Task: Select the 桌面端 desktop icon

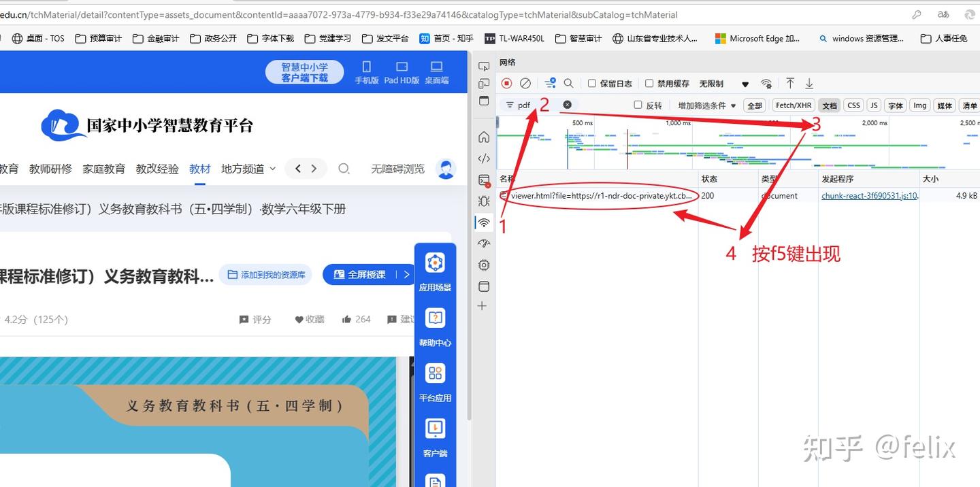Action: coord(437,72)
